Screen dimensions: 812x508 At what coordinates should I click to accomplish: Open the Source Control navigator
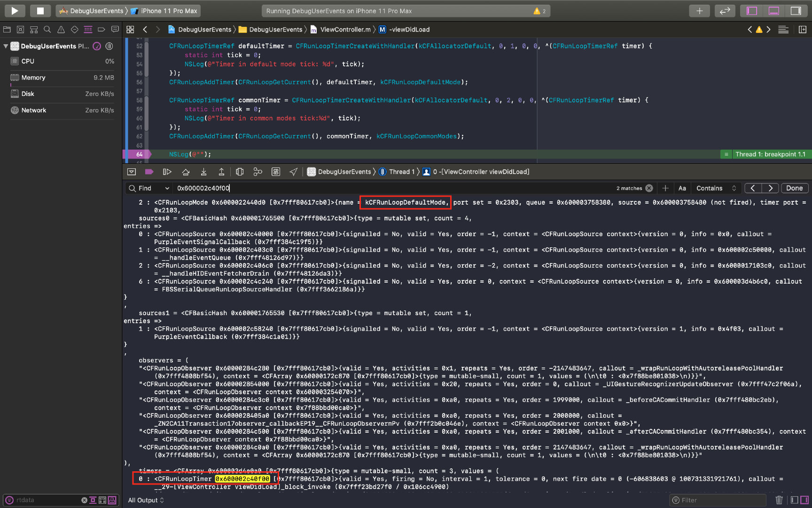click(x=20, y=30)
